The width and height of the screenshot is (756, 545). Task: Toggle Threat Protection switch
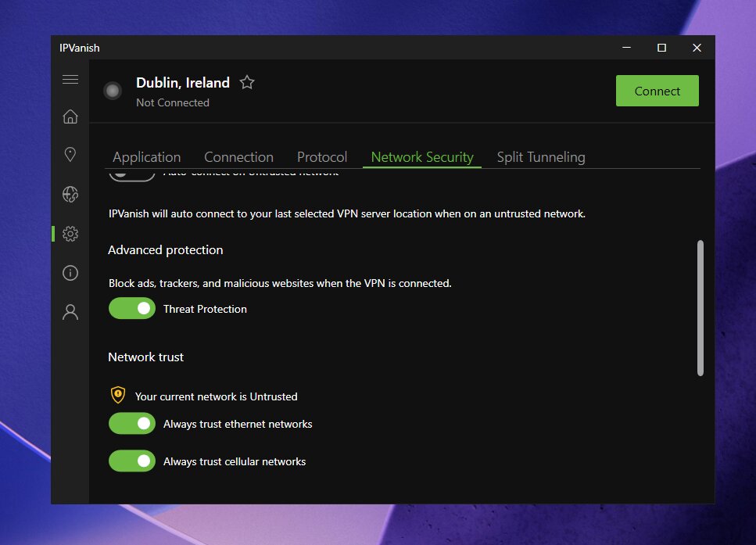[132, 309]
